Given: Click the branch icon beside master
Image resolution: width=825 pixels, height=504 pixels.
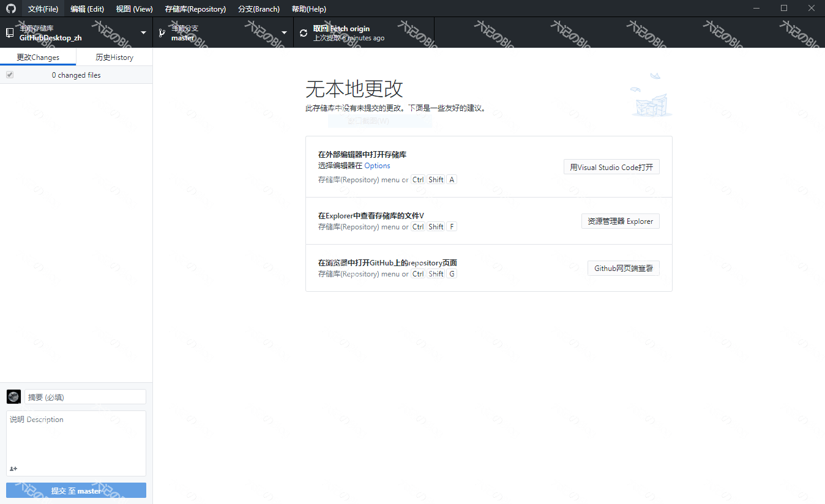Looking at the screenshot, I should [162, 33].
